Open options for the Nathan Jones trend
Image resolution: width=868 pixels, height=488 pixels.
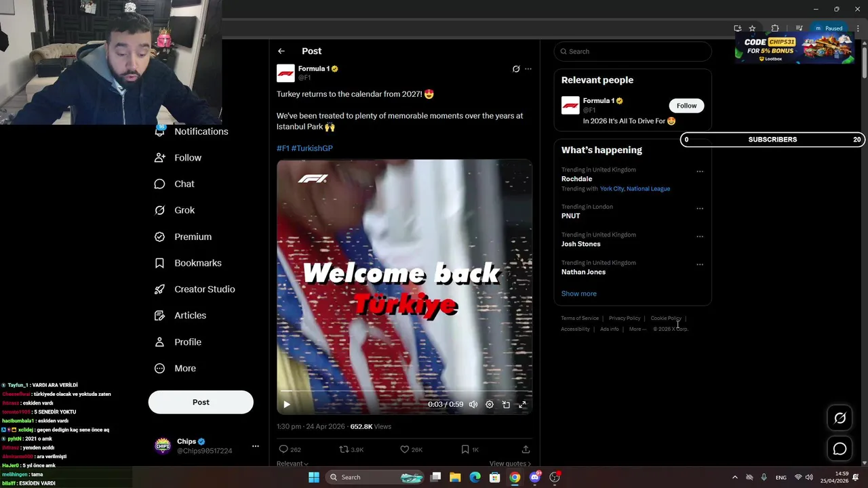pyautogui.click(x=700, y=265)
